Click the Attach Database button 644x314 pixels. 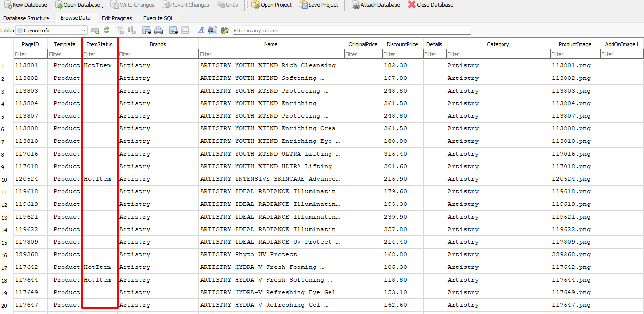pyautogui.click(x=376, y=5)
